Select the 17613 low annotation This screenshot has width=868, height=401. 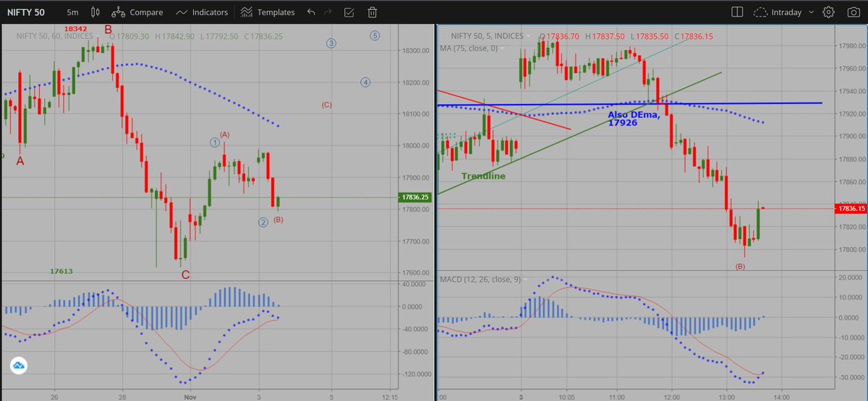(x=61, y=272)
